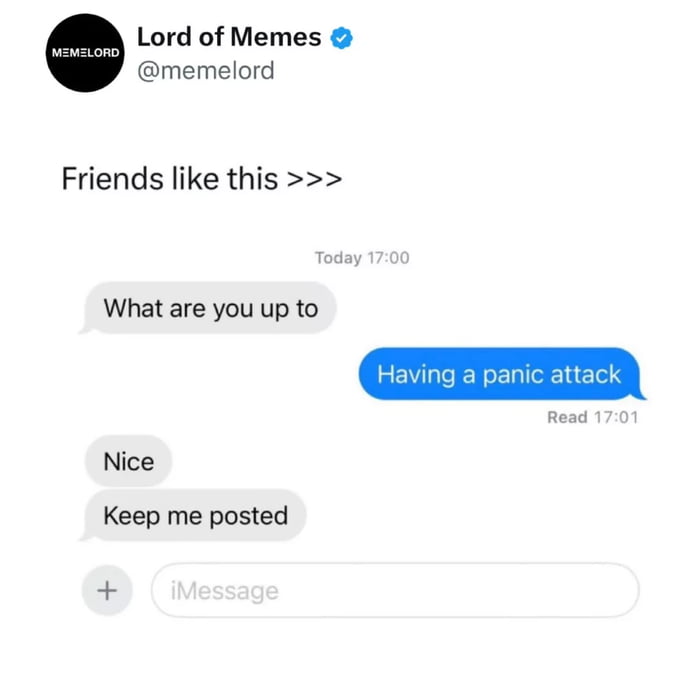700x700 pixels.
Task: Select the "Friends like this >>>" caption
Action: 202,179
